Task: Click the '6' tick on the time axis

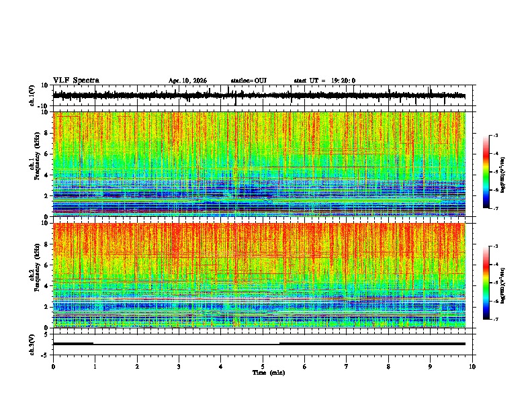Action: click(x=305, y=367)
